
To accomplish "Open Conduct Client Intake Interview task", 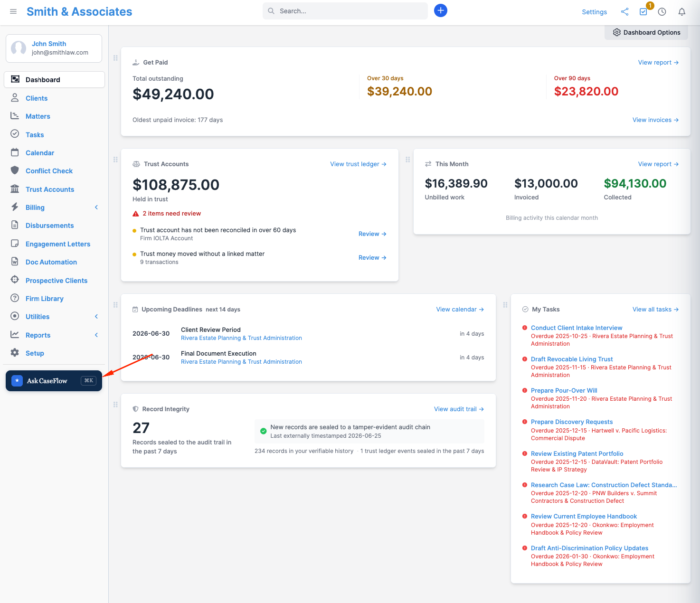I will 577,328.
